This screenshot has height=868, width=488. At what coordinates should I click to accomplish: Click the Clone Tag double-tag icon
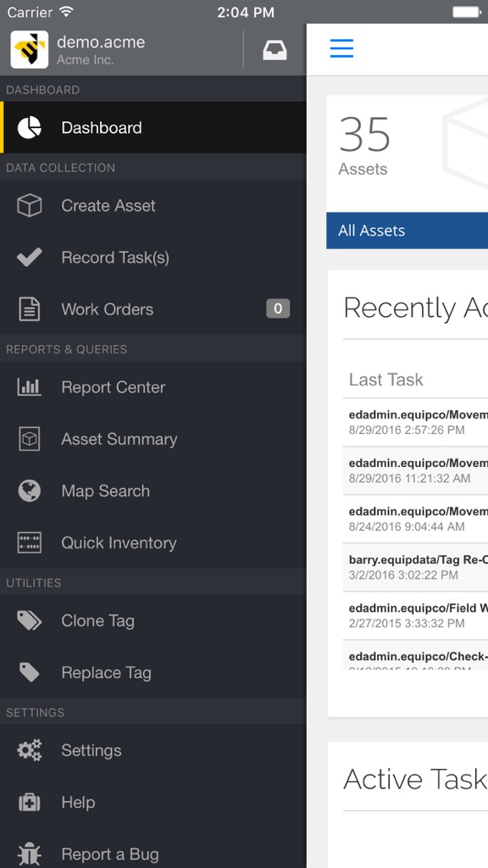(x=30, y=620)
